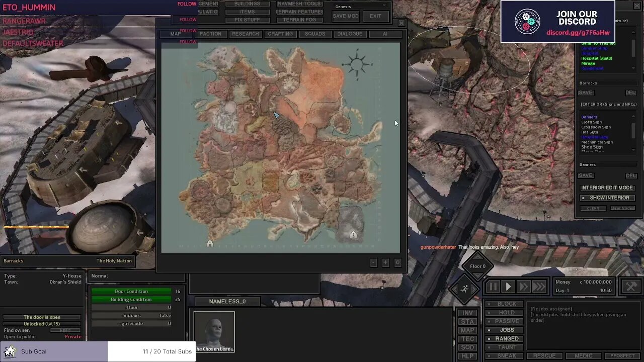Click the town marker on the grey southeast region
Screen dimensions: 644x362
point(353,234)
